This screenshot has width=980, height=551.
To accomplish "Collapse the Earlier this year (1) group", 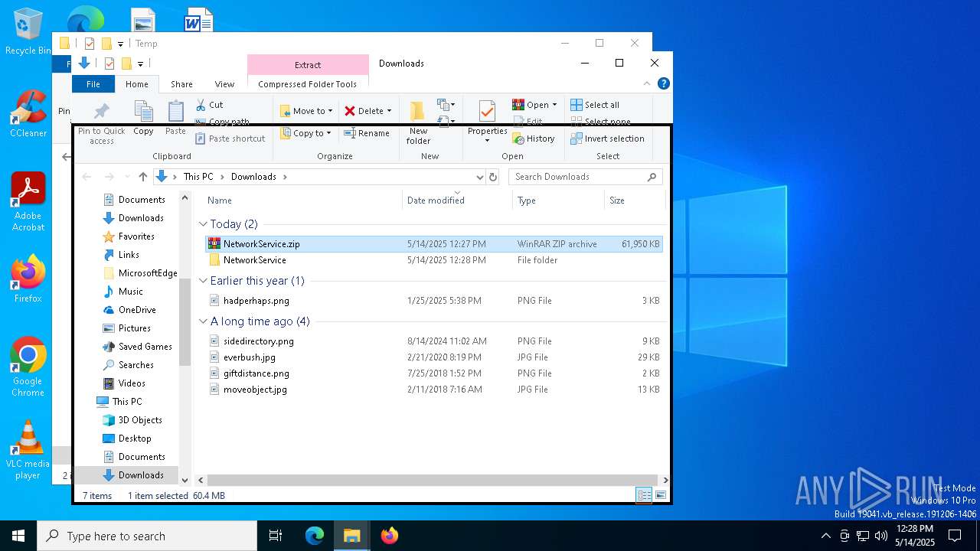I will [x=203, y=281].
